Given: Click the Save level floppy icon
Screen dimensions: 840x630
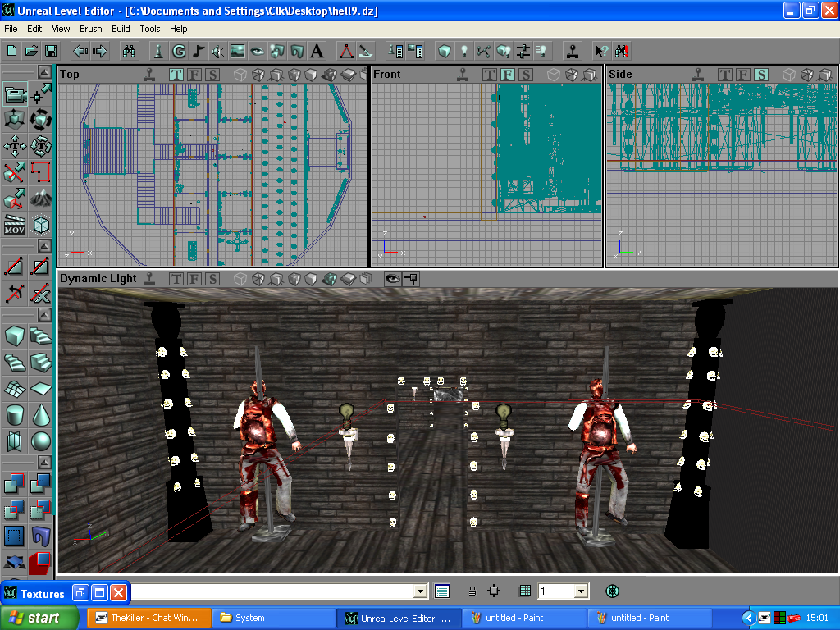Looking at the screenshot, I should (x=51, y=51).
